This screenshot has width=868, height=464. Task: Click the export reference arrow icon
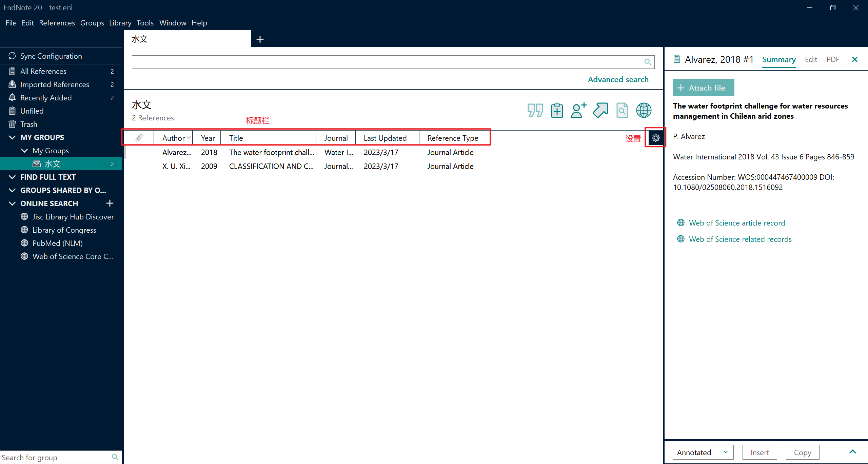pyautogui.click(x=600, y=110)
